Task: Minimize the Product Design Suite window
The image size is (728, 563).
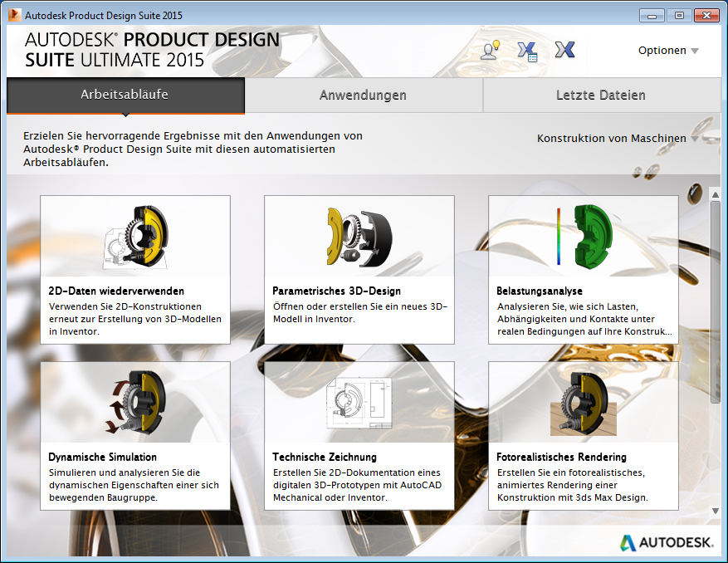Action: click(x=652, y=15)
